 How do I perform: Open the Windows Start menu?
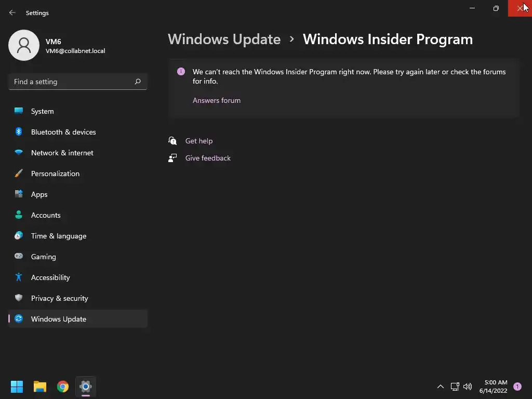point(17,387)
